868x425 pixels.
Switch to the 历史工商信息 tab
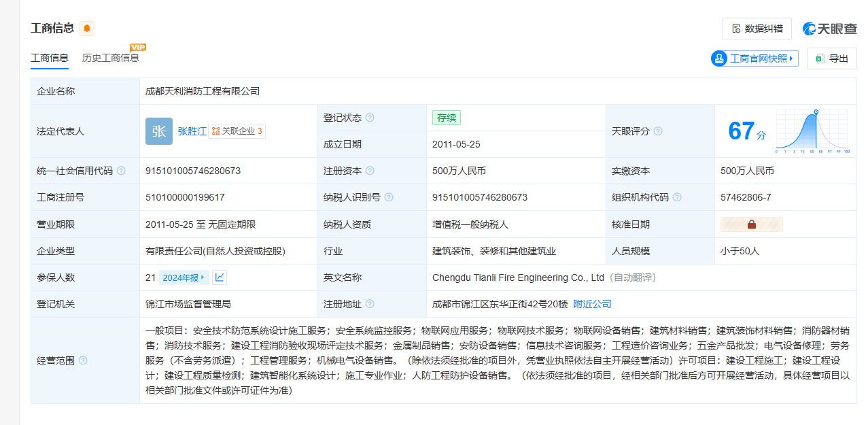[111, 58]
